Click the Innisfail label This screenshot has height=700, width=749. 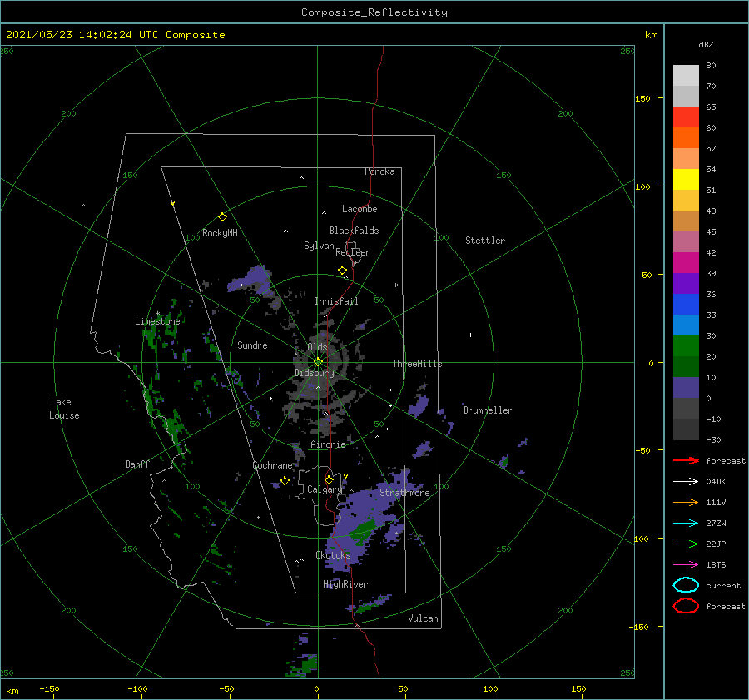(x=336, y=301)
